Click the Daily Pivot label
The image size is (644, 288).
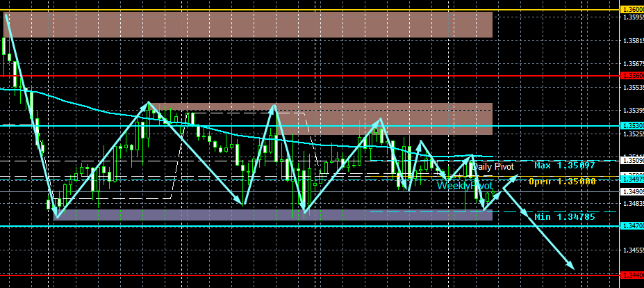pos(493,167)
